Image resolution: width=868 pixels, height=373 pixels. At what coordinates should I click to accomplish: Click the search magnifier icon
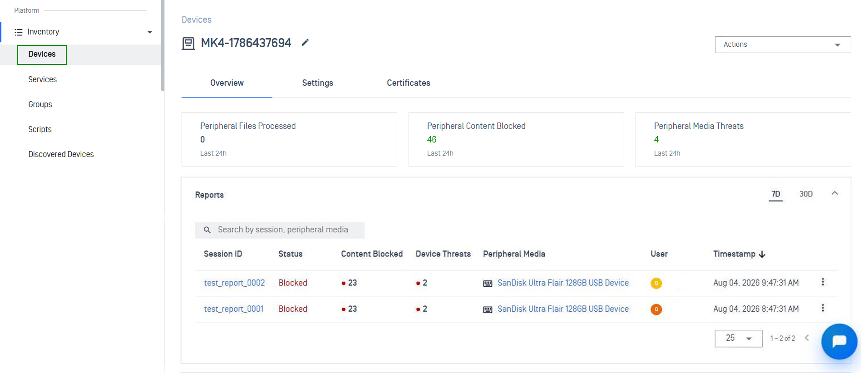(207, 230)
